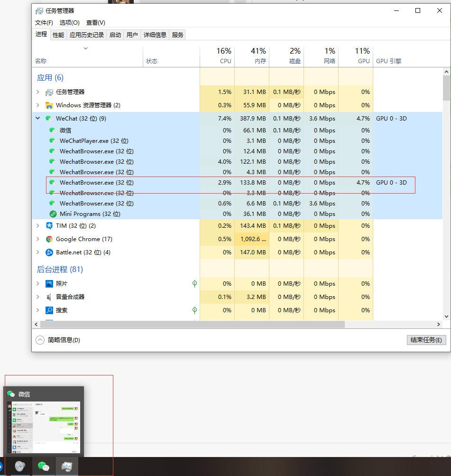Open the 选项(O) menu
Screen dimensions: 451x476
(x=69, y=23)
